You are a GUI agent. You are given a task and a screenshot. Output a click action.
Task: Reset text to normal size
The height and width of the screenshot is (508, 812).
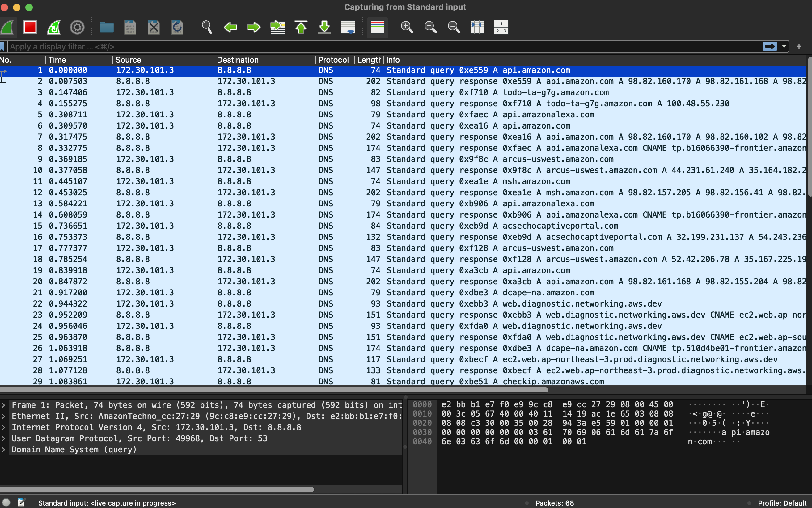coord(454,27)
